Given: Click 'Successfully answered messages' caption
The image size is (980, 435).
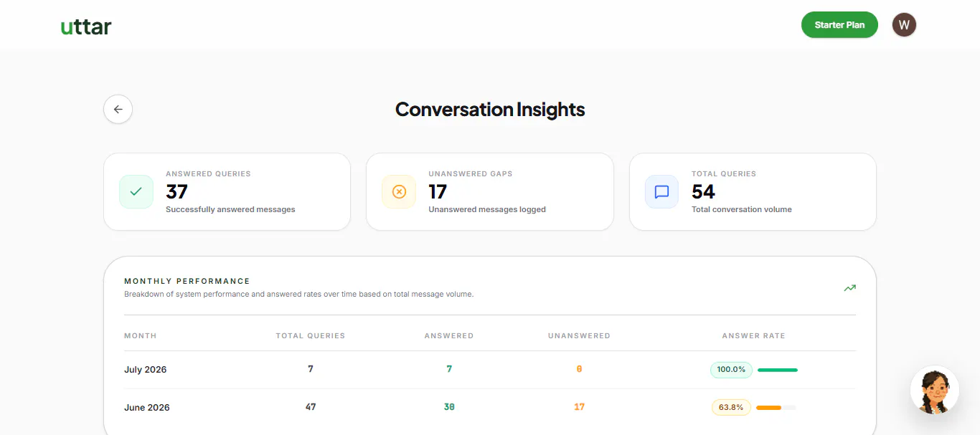Looking at the screenshot, I should (x=230, y=209).
